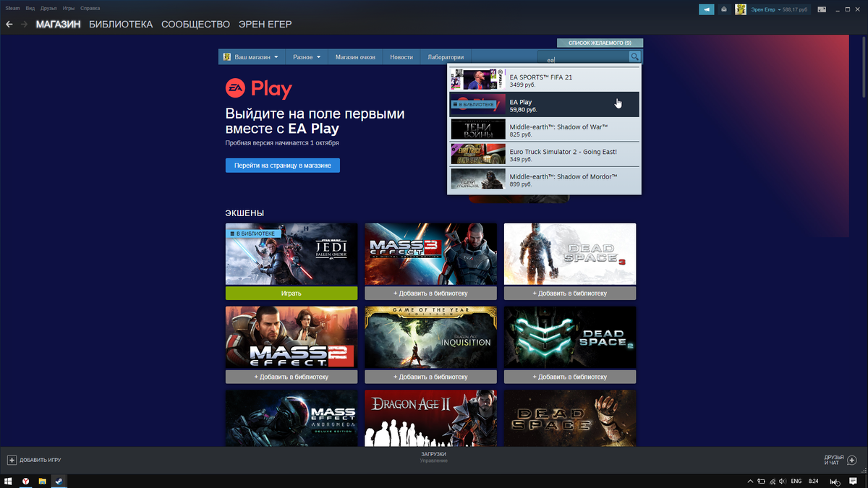Open the volume control in tray
This screenshot has width=868, height=488.
click(x=783, y=481)
